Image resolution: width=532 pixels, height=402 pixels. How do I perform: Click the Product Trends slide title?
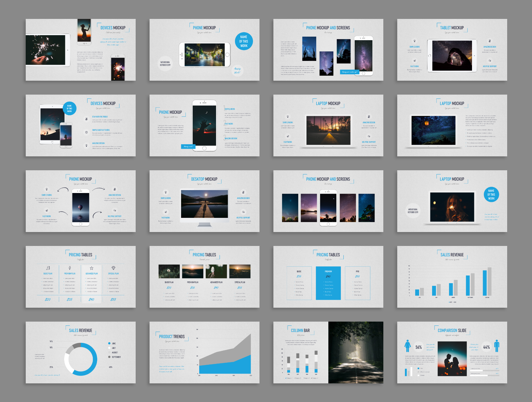[172, 337]
